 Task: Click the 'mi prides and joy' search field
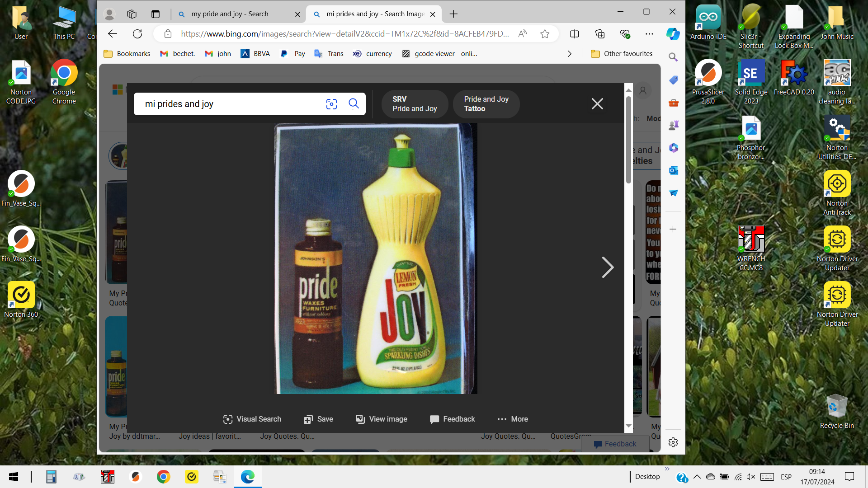click(x=226, y=104)
